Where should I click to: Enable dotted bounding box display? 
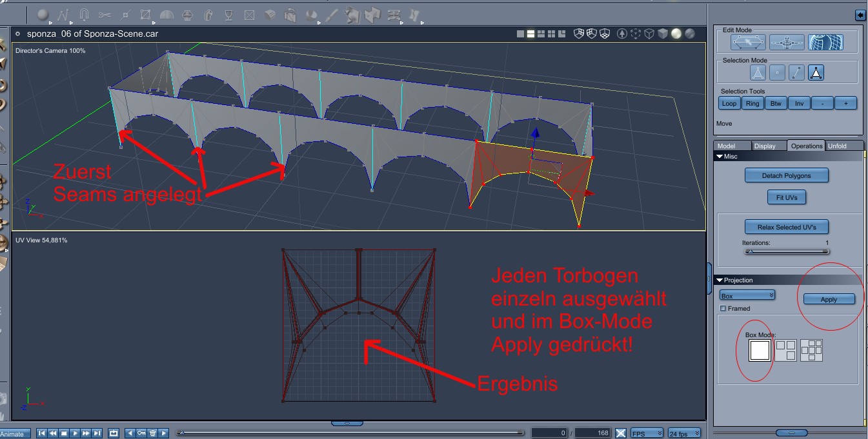(x=636, y=34)
